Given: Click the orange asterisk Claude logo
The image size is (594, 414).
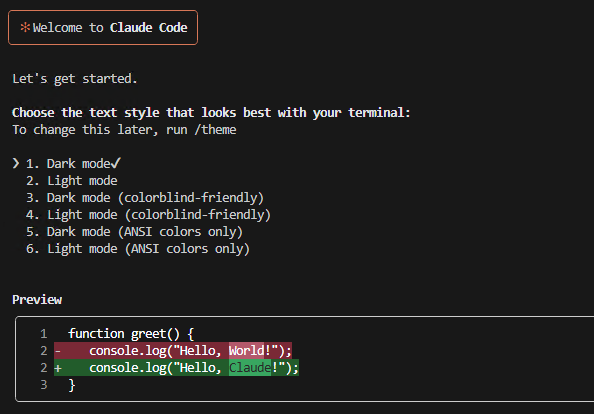Looking at the screenshot, I should 25,27.
